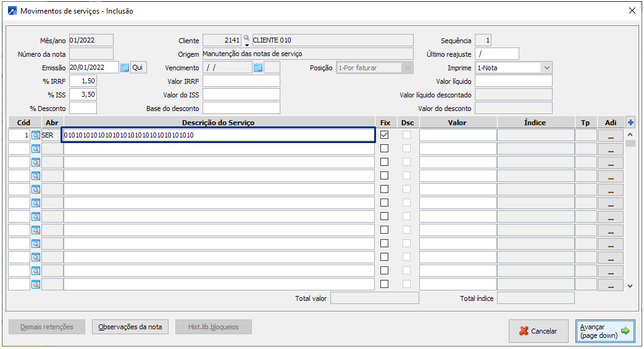644x349 pixels.
Task: Click the Total valor field
Action: [x=375, y=298]
